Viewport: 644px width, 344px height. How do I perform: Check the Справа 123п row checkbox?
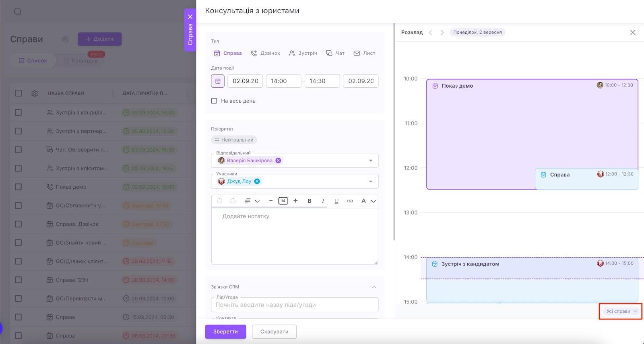[x=19, y=280]
